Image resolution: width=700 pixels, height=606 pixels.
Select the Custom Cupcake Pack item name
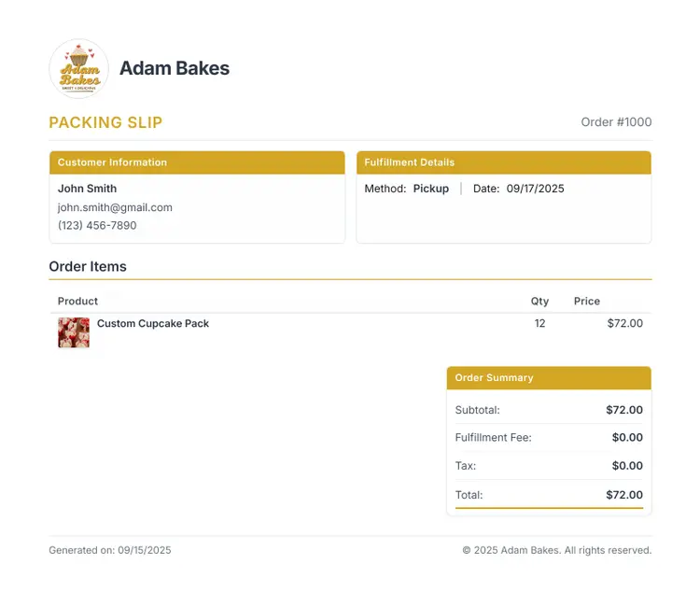point(153,323)
